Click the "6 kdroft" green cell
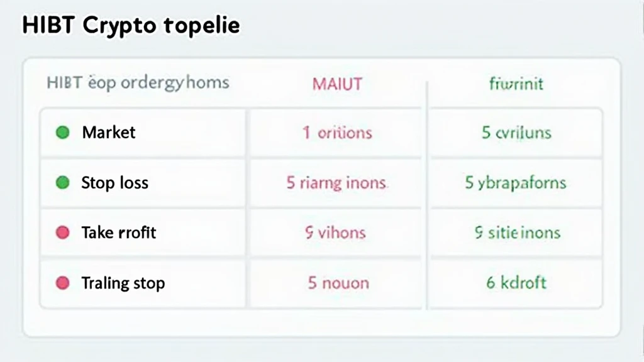The width and height of the screenshot is (644, 362). (x=516, y=283)
